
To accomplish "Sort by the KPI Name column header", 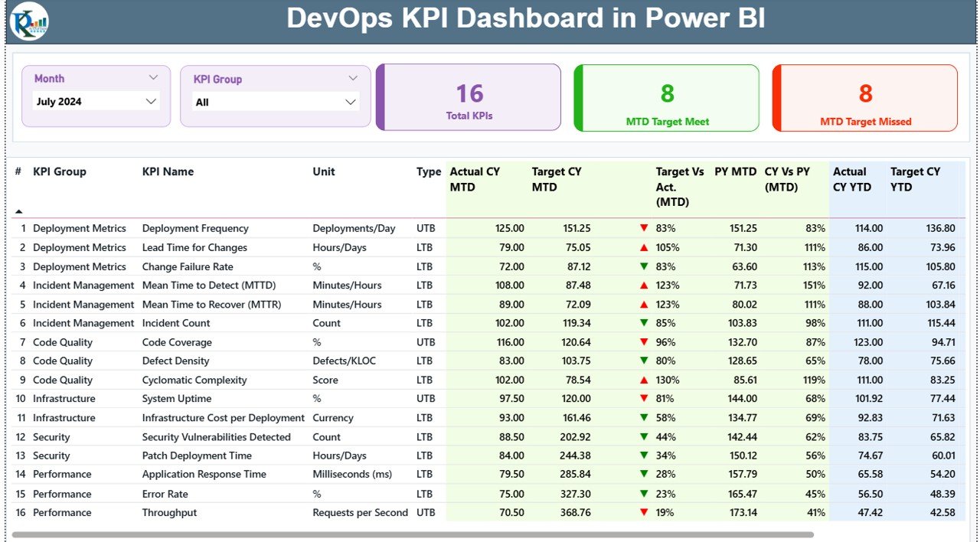I will click(x=168, y=171).
